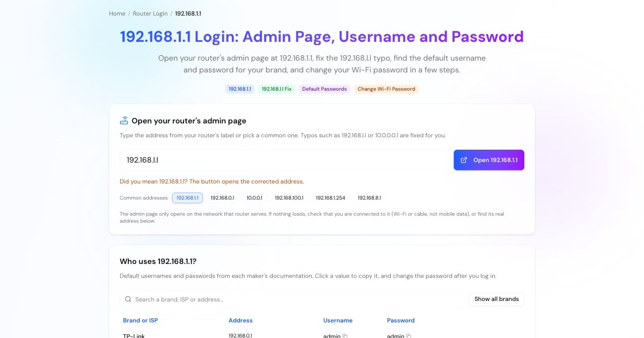Click the Address column header
Screen dimensions: 644x338
(240, 320)
